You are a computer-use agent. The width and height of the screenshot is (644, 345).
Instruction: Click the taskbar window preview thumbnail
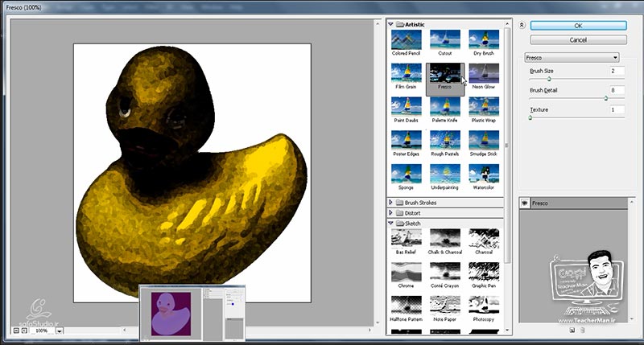[x=192, y=313]
